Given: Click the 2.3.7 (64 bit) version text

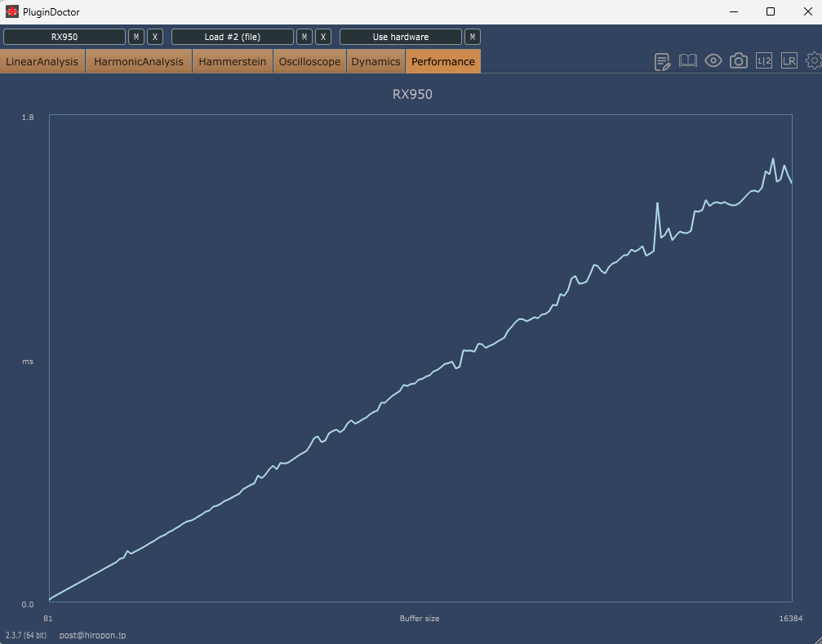Looking at the screenshot, I should pos(26,635).
